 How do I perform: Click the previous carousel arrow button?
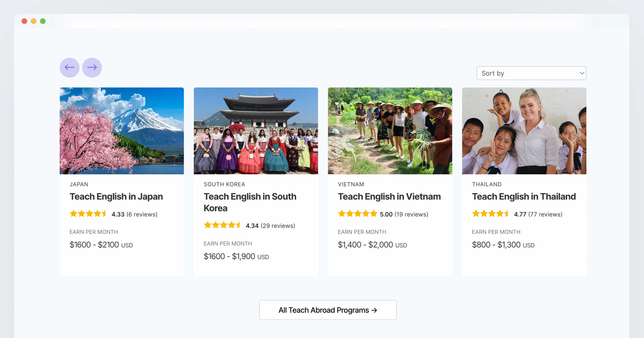pos(69,68)
